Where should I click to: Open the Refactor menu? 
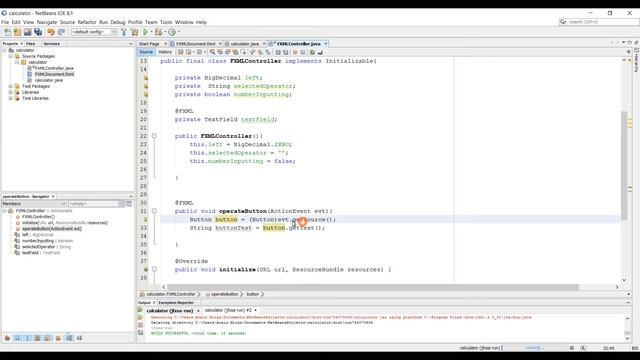[87, 22]
